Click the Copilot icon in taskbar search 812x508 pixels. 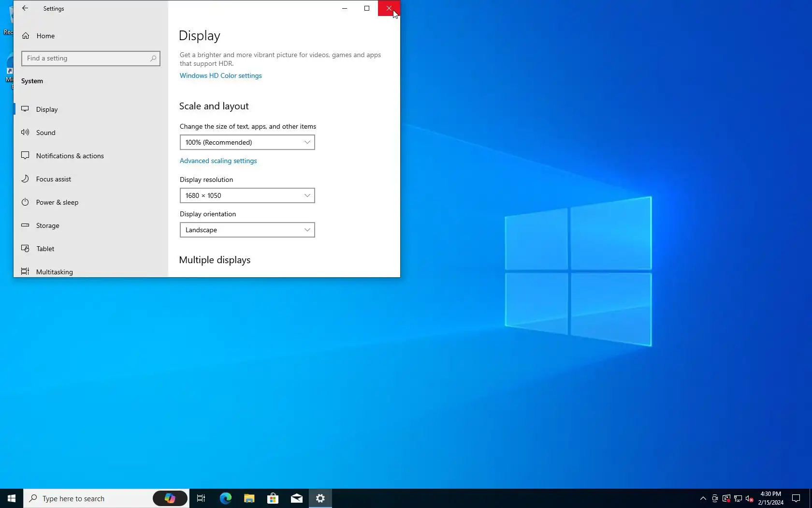(x=170, y=498)
